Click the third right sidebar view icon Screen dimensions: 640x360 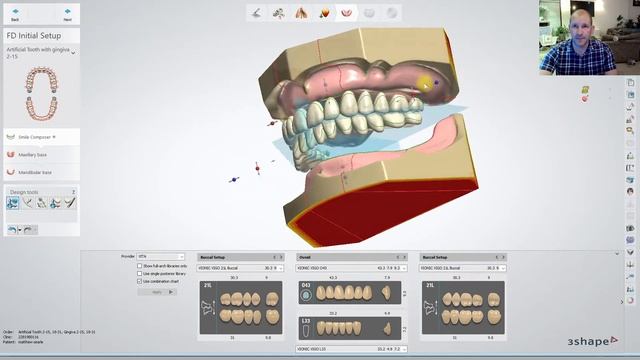(x=630, y=107)
